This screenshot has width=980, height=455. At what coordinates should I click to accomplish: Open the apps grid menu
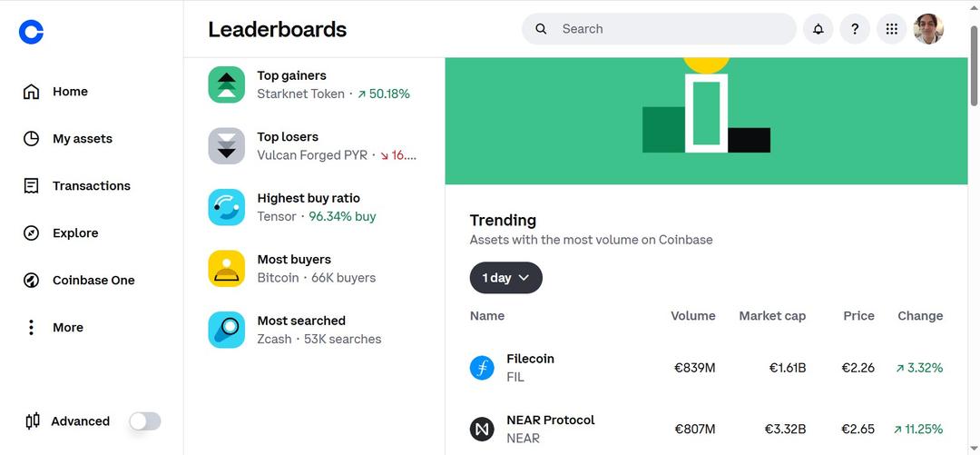pos(891,29)
